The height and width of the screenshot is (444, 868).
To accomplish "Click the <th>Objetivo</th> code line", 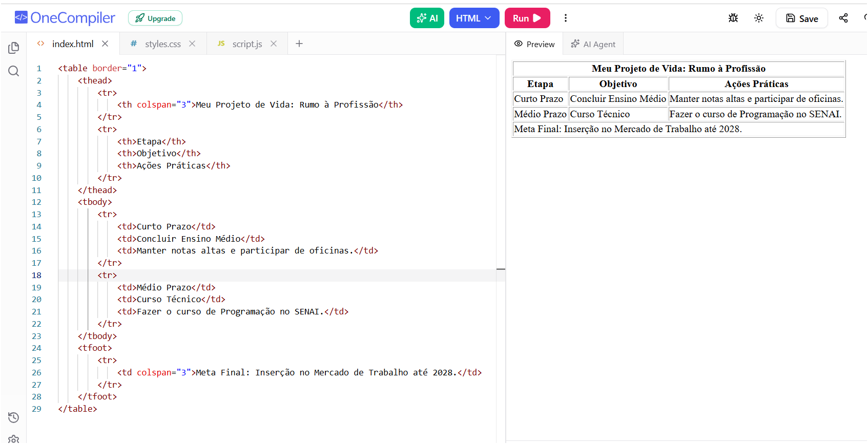I will (x=159, y=153).
